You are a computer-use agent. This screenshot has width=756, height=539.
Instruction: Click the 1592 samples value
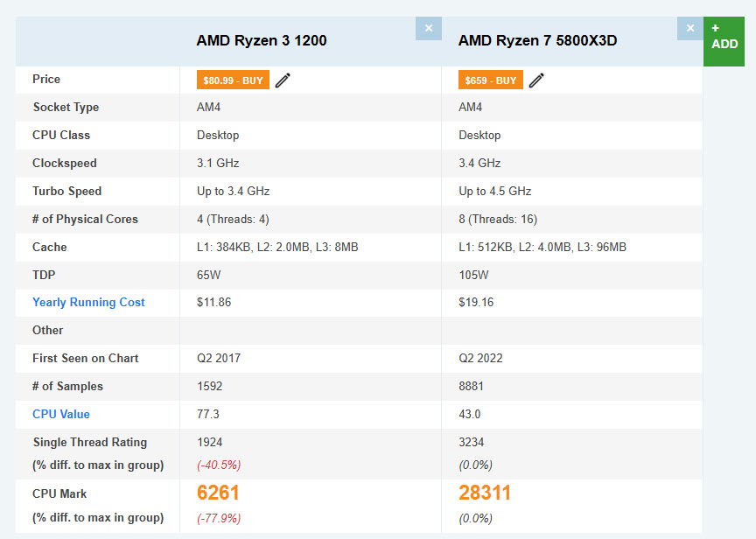(210, 386)
